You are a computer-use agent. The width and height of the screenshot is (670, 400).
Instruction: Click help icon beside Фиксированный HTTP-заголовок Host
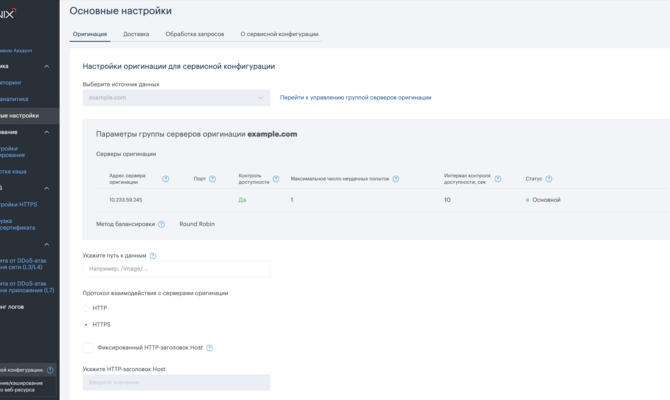coord(210,348)
